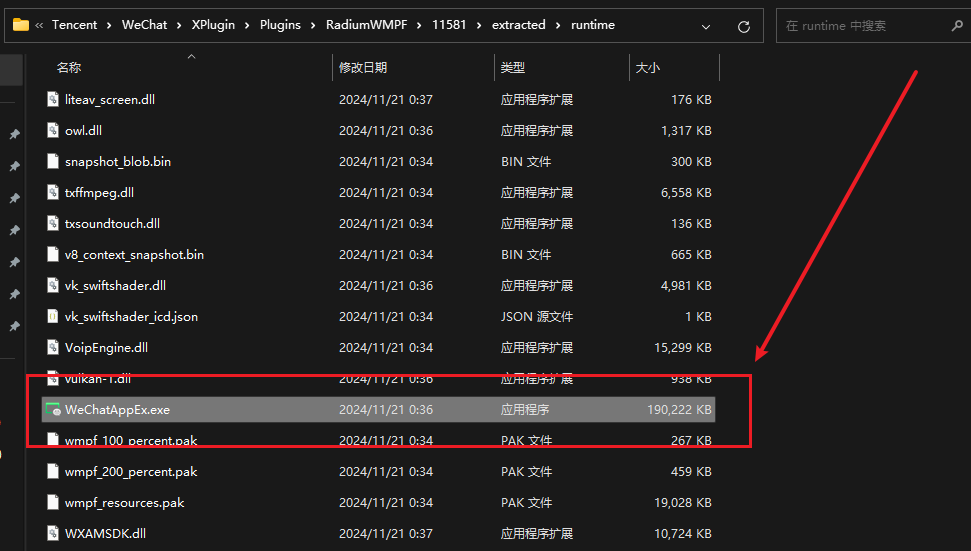
Task: Click the snapshot_blob.bin file icon
Action: pos(53,161)
